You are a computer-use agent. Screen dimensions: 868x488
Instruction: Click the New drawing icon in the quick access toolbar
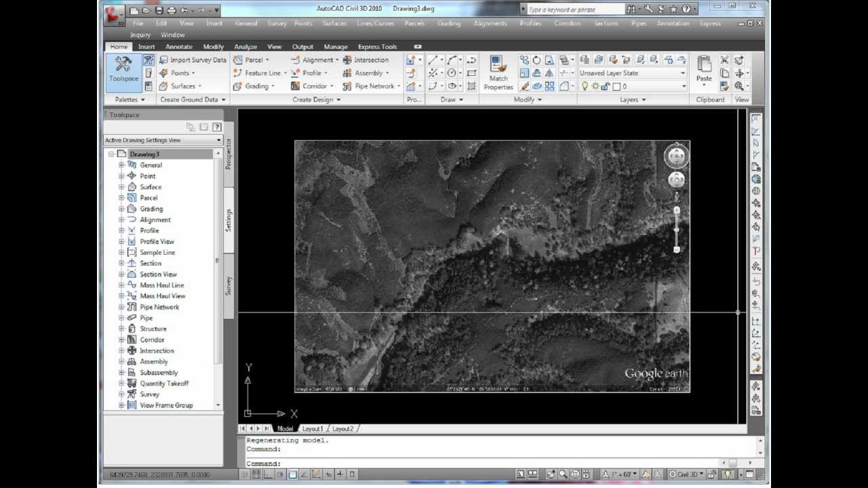click(134, 10)
